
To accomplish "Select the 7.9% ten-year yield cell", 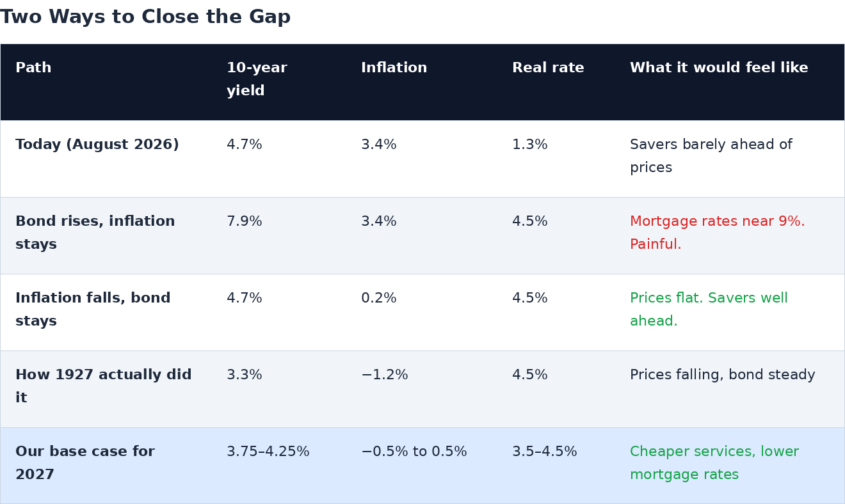I will click(x=245, y=222).
